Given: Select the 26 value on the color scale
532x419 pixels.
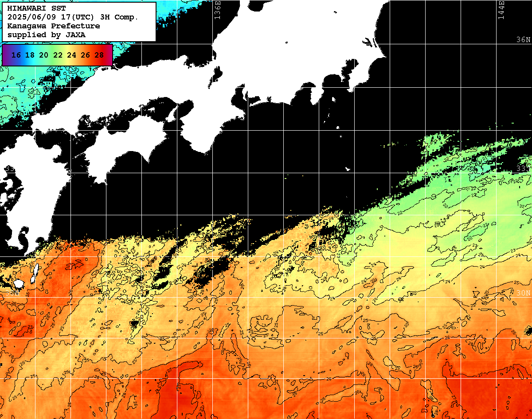Looking at the screenshot, I should click(x=85, y=55).
